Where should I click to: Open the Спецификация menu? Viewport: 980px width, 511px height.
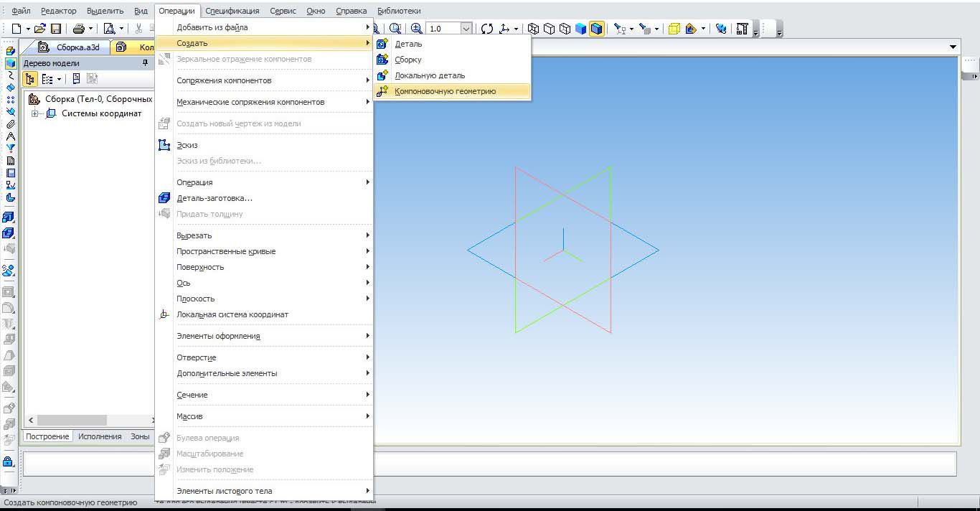(232, 11)
